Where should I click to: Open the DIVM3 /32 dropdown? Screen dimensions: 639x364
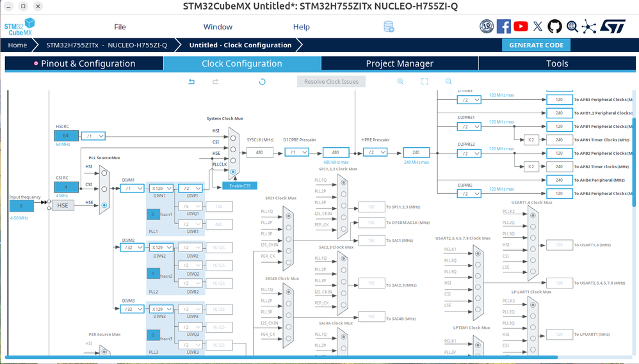(x=132, y=309)
